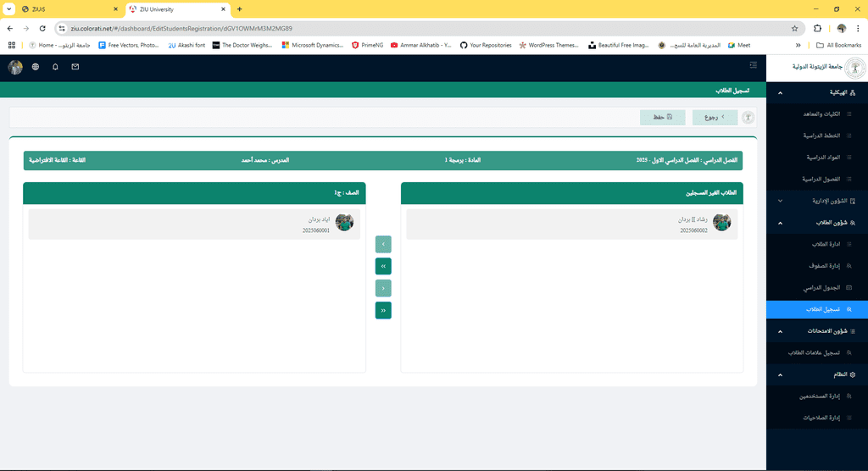This screenshot has height=471, width=868.
Task: Click the المدرس : محمد أحمد label
Action: pyautogui.click(x=264, y=160)
